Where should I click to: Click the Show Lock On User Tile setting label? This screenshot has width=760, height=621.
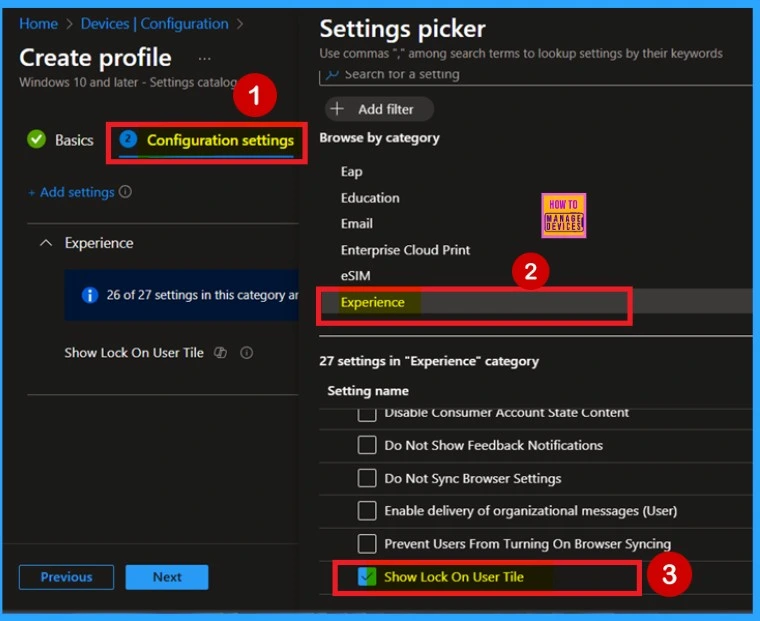134,352
